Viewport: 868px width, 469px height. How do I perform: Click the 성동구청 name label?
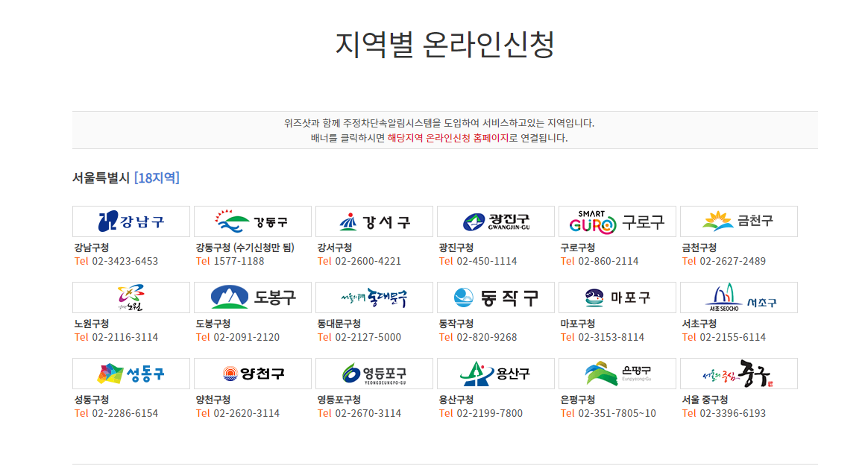click(91, 399)
